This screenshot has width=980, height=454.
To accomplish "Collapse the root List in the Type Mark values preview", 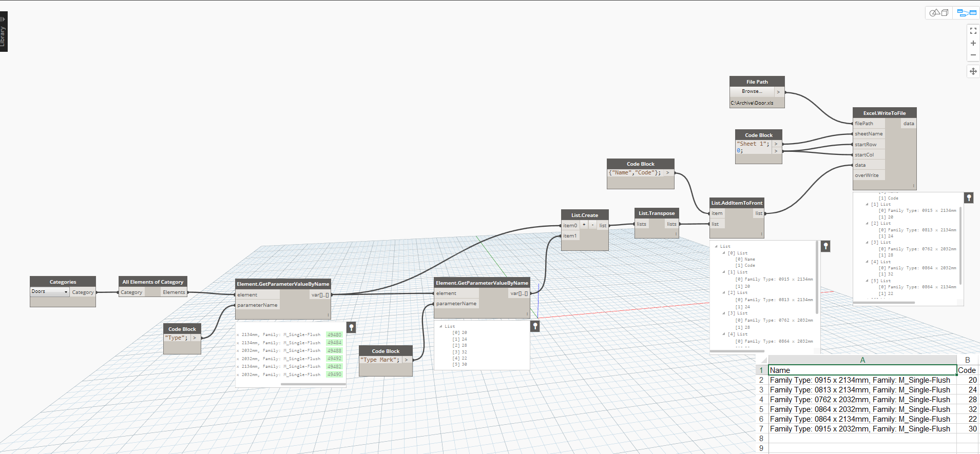I will click(x=440, y=326).
